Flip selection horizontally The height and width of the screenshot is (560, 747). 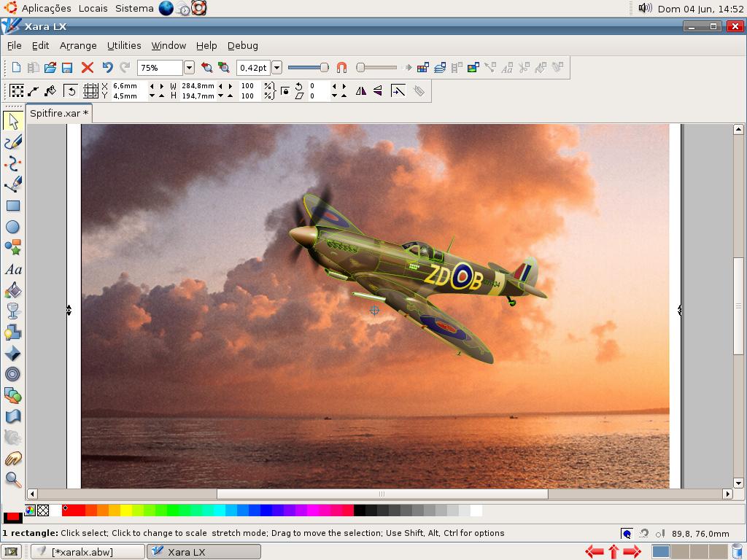point(361,90)
